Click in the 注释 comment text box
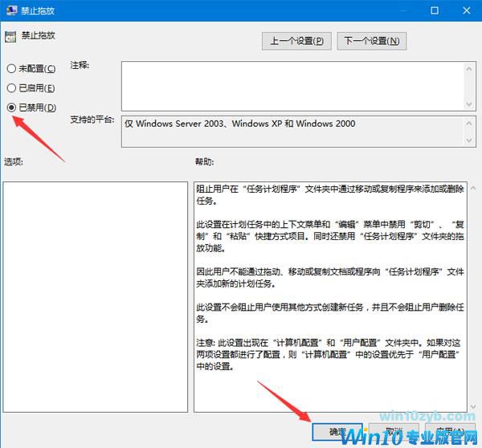Image resolution: width=482 pixels, height=448 pixels. (293, 86)
